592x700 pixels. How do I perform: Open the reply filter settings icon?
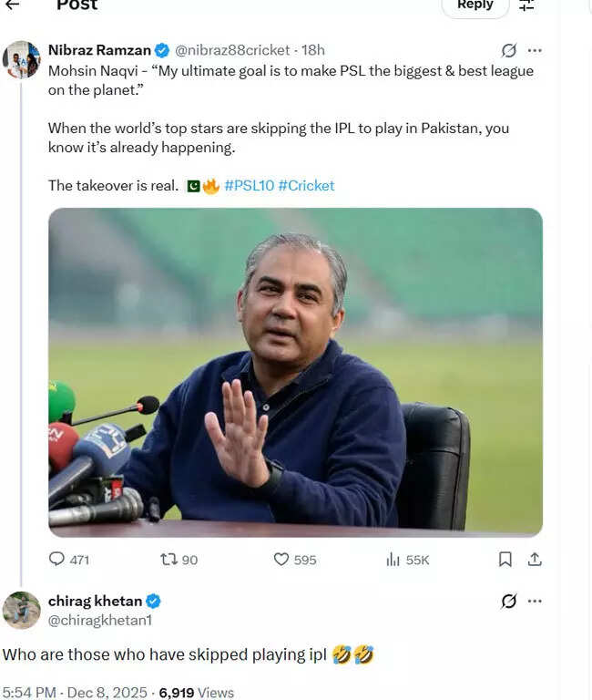tap(526, 5)
